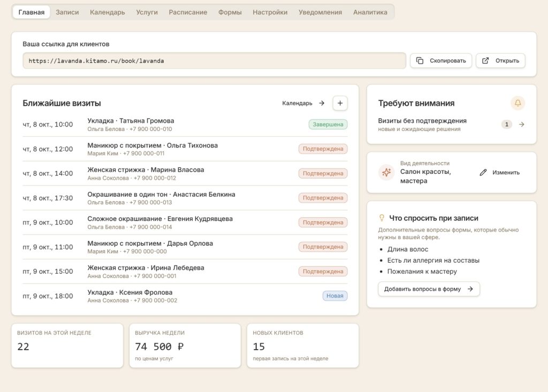The height and width of the screenshot is (392, 548).
Task: Click the lightbulb icon near Что спросить
Action: 382,218
